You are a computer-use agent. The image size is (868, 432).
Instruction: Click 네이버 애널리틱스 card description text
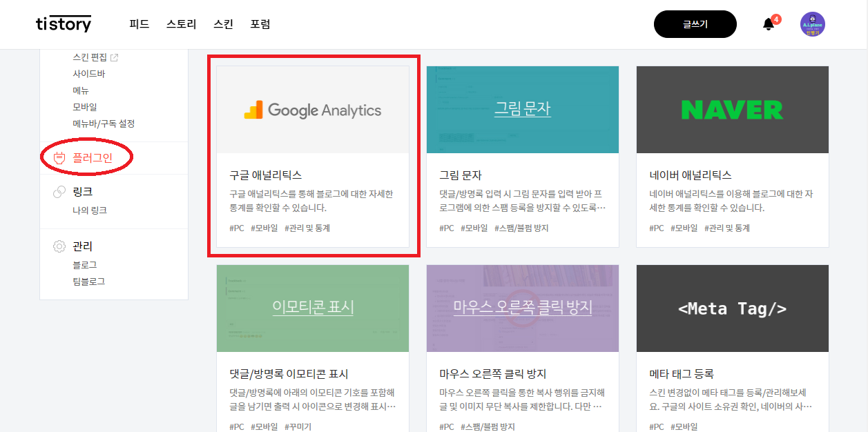pos(732,201)
